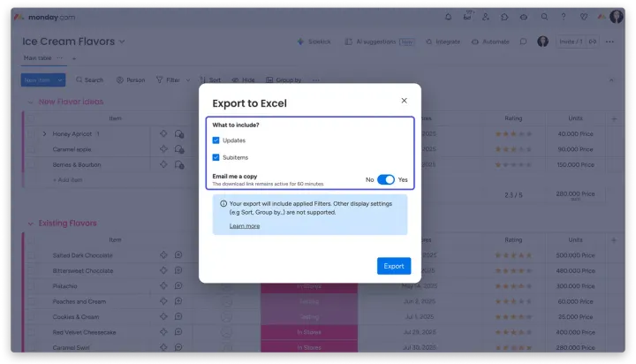Open updates for Honey Apricot
Image resolution: width=636 pixels, height=364 pixels.
pos(178,134)
